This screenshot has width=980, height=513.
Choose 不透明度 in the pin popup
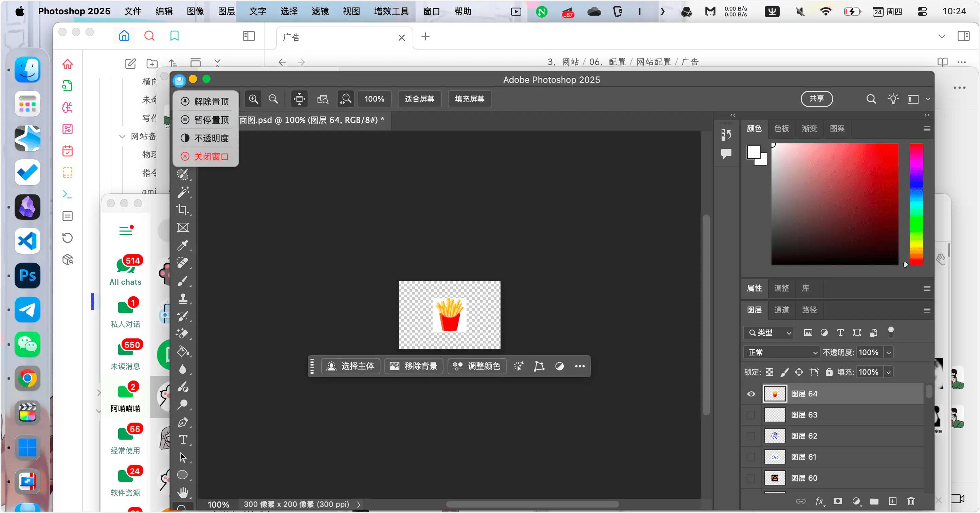(205, 138)
